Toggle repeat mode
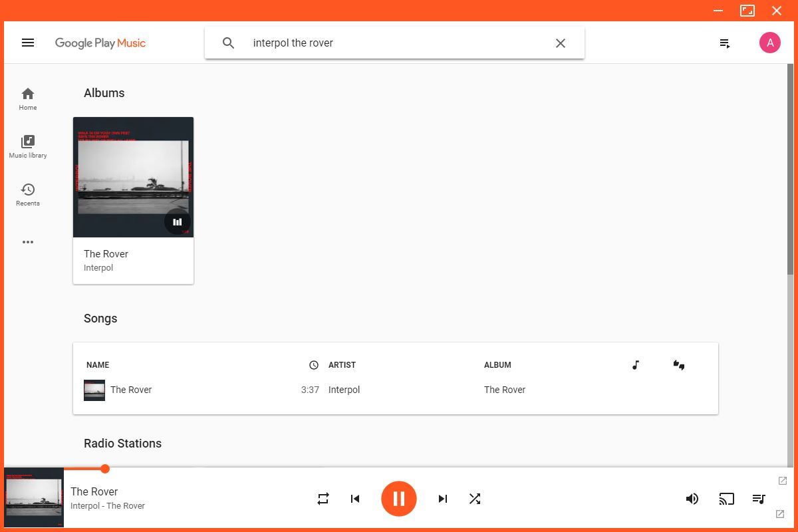Screen dimensions: 798x532 click(x=323, y=498)
